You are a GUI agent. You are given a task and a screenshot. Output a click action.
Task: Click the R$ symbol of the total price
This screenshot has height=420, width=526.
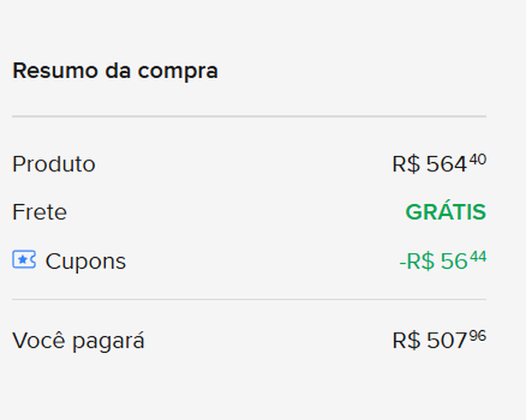click(406, 341)
